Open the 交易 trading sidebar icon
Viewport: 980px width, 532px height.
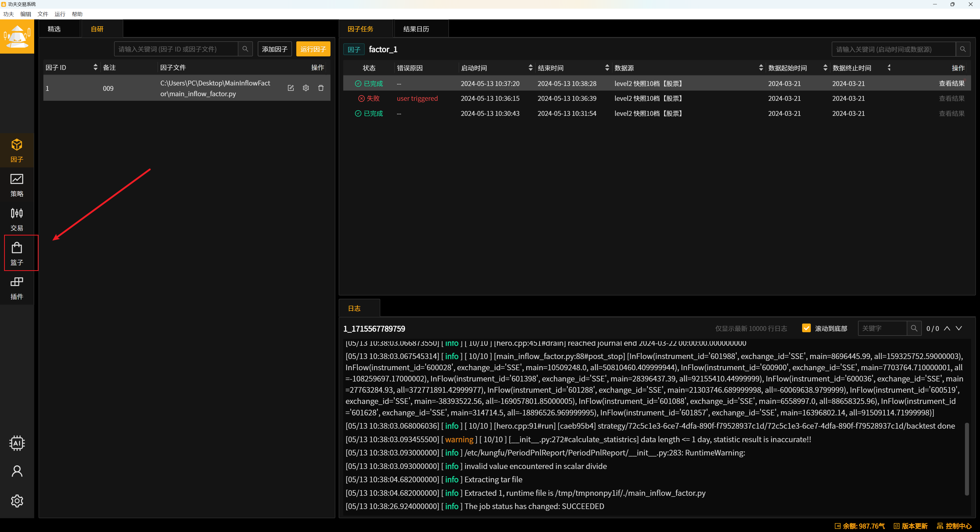[x=17, y=219]
